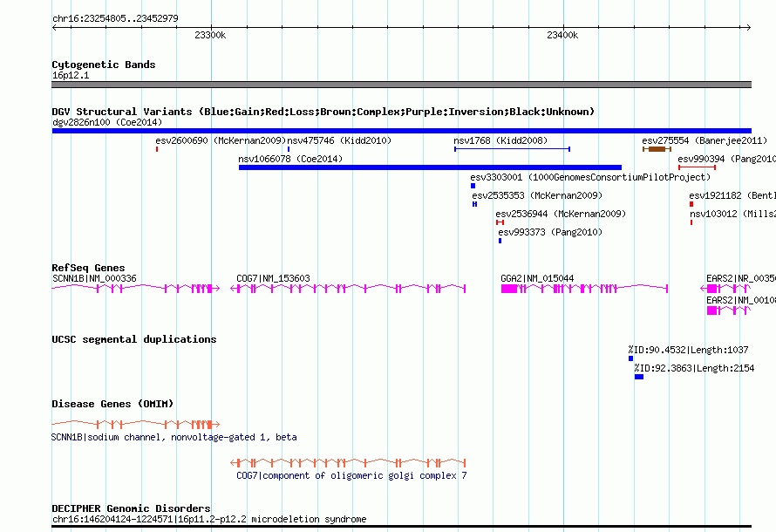Click the esv3303001 1000GenomesConsortiumPilotProject label

[590, 177]
